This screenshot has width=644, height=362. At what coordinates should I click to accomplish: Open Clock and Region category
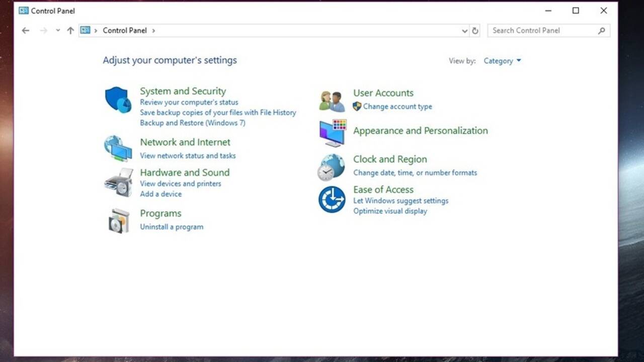390,159
